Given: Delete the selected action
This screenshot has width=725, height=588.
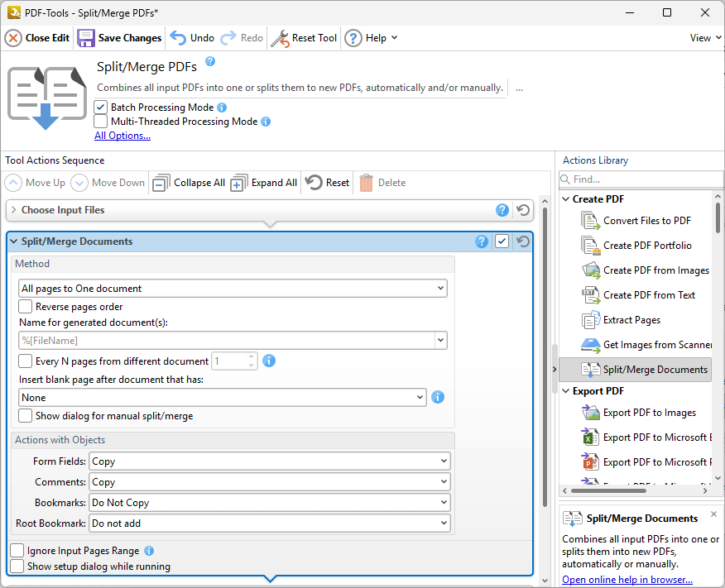Looking at the screenshot, I should pyautogui.click(x=382, y=183).
